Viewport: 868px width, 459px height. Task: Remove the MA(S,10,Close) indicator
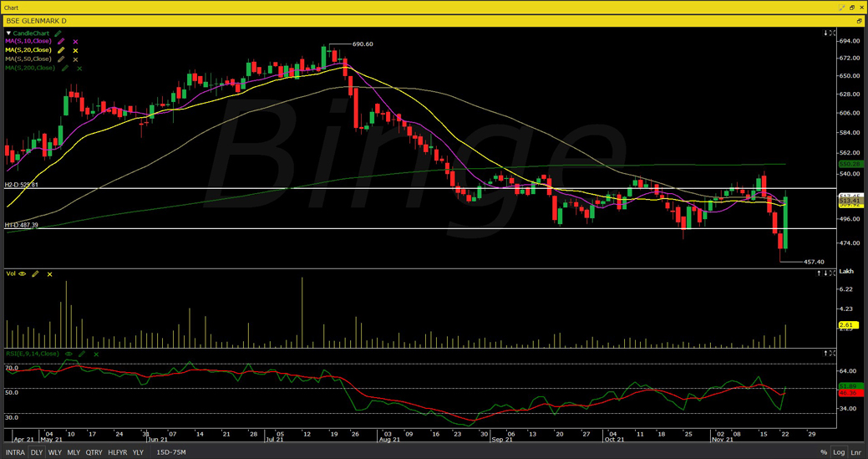click(76, 42)
